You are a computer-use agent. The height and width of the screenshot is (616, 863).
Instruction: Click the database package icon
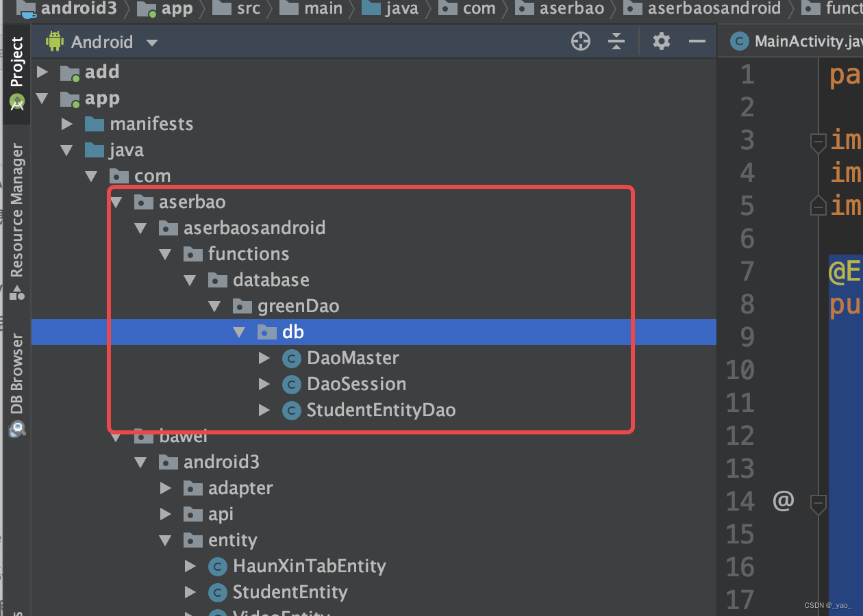click(x=217, y=280)
